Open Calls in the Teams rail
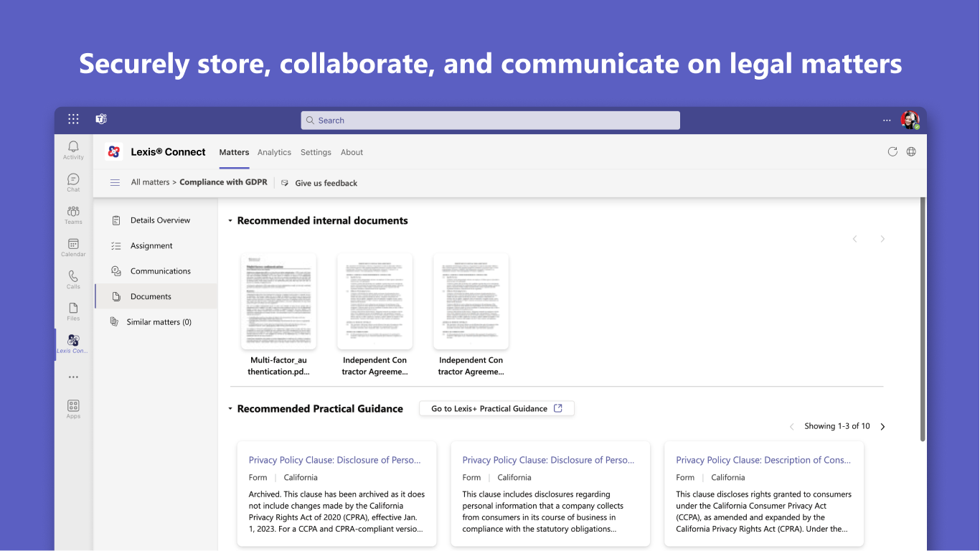980x551 pixels. tap(73, 279)
